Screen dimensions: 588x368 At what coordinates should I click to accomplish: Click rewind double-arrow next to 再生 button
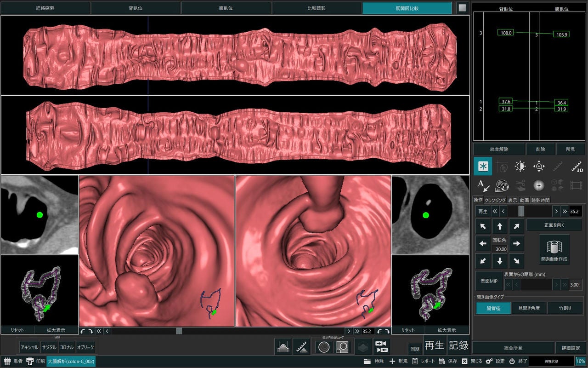[495, 212]
